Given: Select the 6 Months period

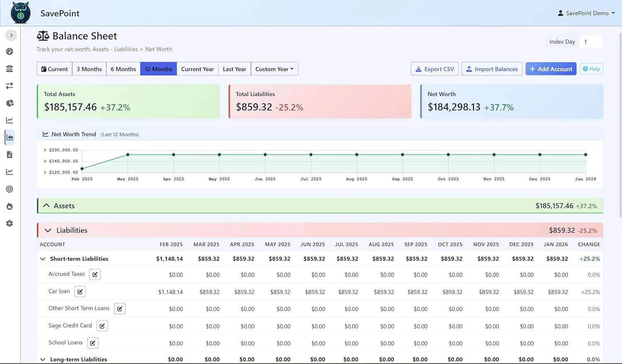Looking at the screenshot, I should [123, 69].
